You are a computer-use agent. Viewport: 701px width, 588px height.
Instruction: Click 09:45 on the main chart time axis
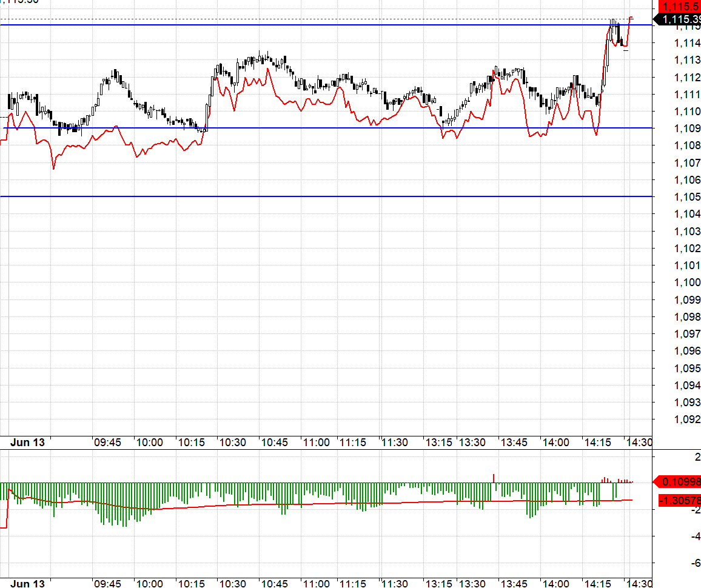point(107,443)
